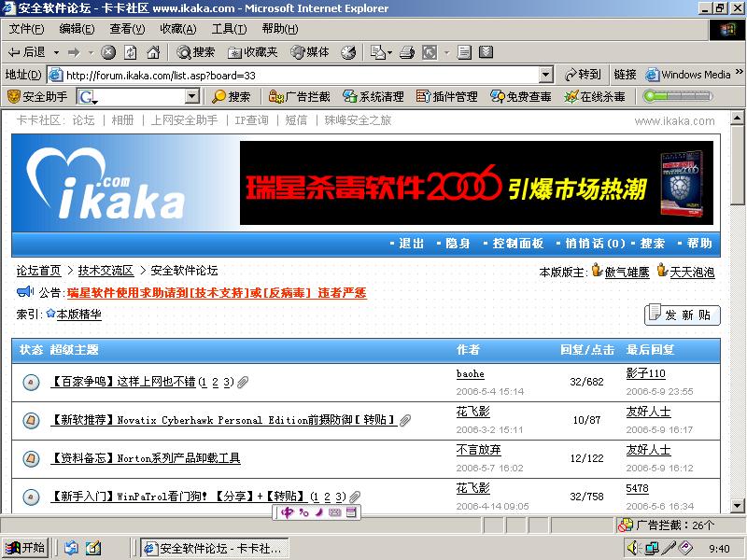747x560 pixels.
Task: Open author baohe profile link
Action: (471, 374)
